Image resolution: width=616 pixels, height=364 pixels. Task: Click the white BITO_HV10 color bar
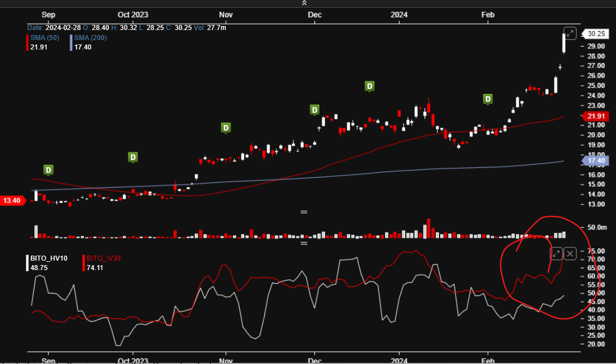(x=27, y=263)
